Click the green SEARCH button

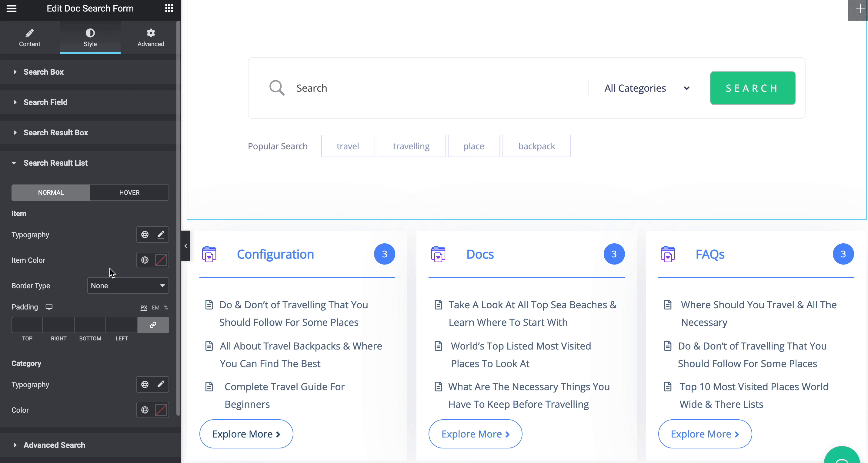coord(753,88)
